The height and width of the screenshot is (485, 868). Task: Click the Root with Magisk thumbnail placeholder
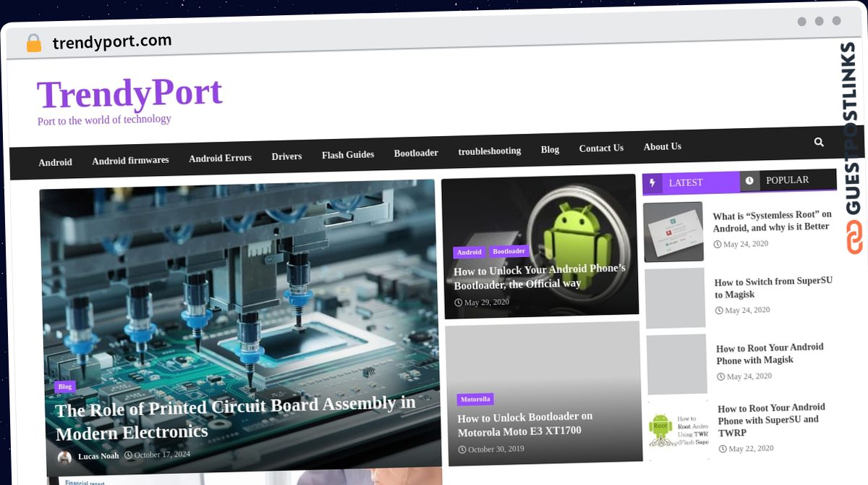677,364
